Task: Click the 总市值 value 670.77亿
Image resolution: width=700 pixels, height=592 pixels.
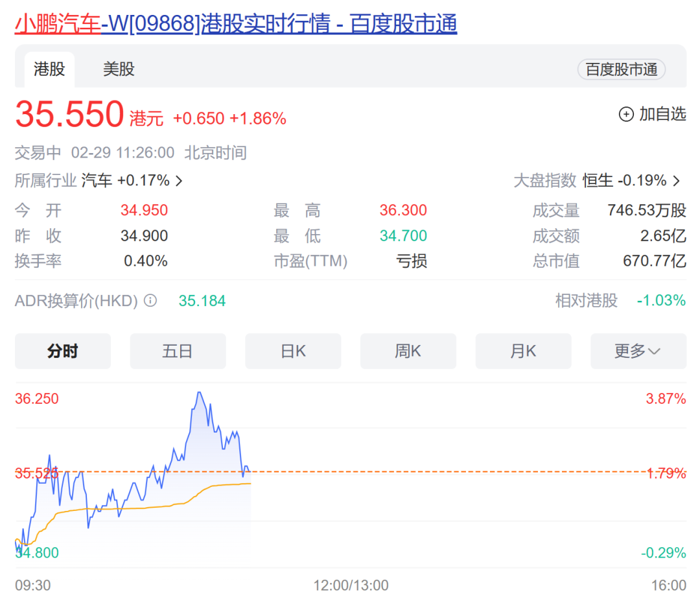Action: click(x=655, y=261)
